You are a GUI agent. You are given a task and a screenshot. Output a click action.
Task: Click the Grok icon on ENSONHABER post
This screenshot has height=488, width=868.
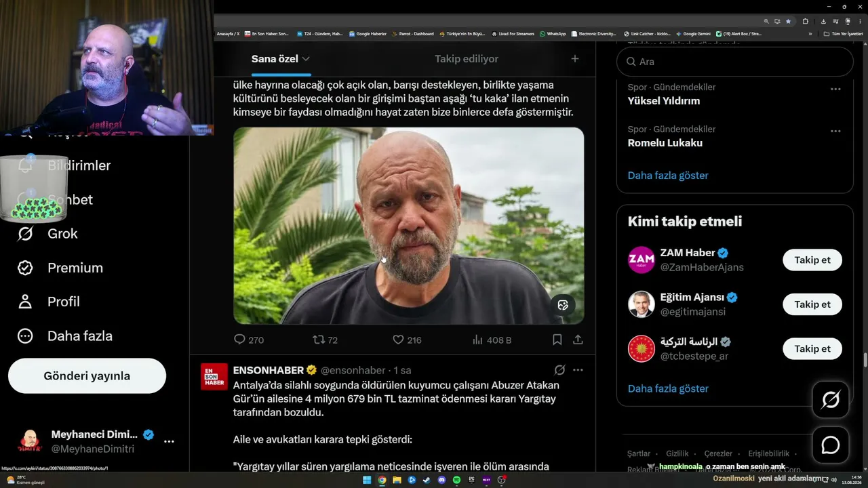coord(559,370)
